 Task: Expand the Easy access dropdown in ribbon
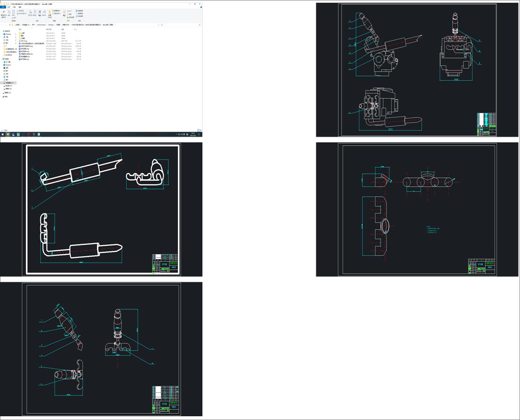[57, 14]
